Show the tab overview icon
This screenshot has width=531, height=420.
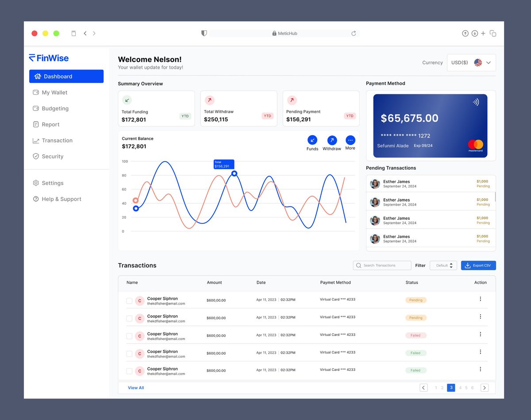493,33
